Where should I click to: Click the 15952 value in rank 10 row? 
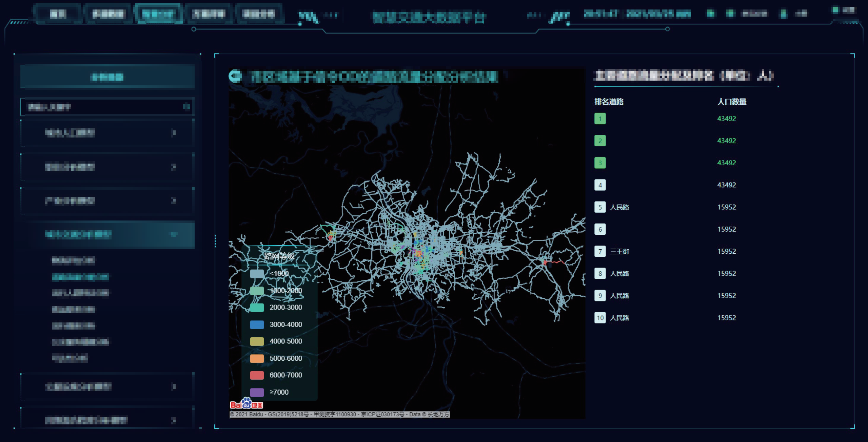coord(727,318)
